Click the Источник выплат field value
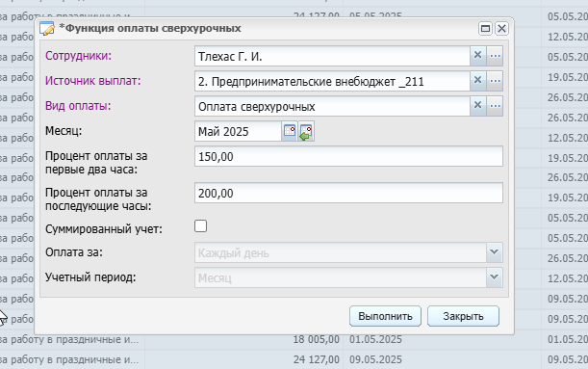The width and height of the screenshot is (588, 369). coord(332,81)
